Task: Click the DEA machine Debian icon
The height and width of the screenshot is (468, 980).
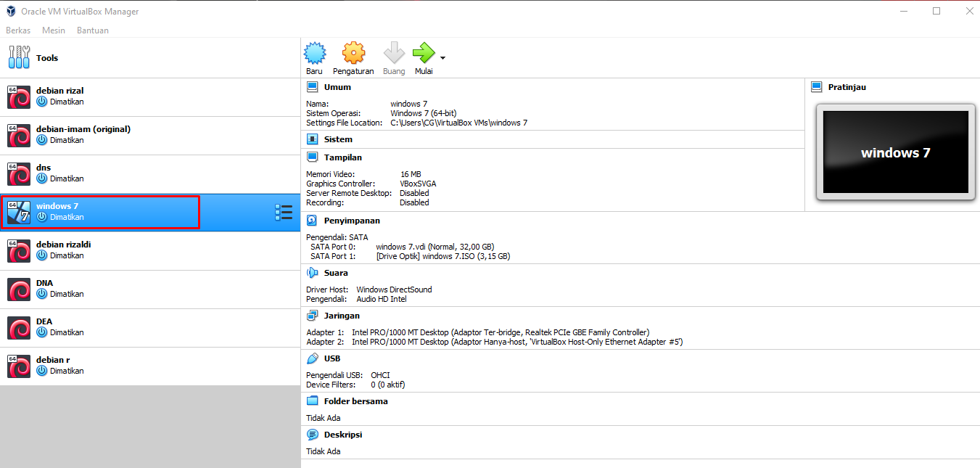Action: (x=19, y=328)
